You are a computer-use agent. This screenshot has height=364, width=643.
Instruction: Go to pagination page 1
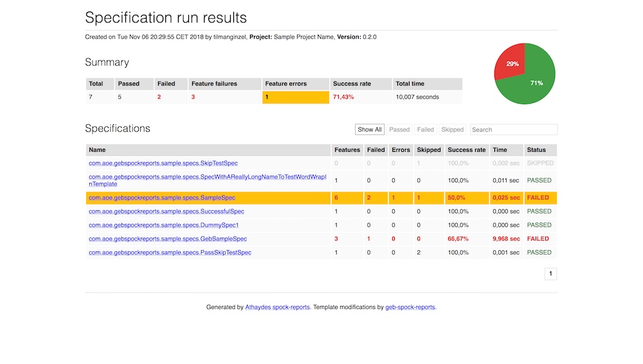(x=550, y=273)
